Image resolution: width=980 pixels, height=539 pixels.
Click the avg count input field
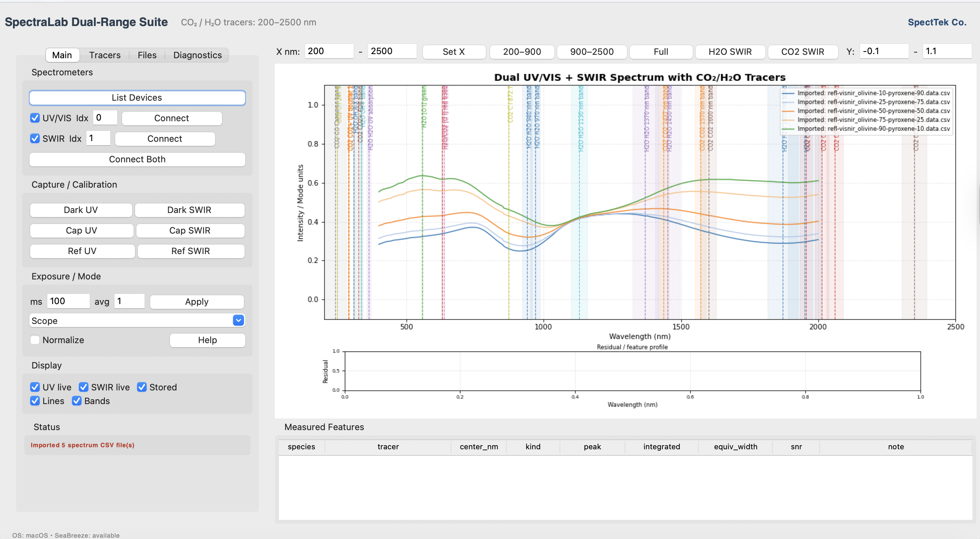point(129,301)
